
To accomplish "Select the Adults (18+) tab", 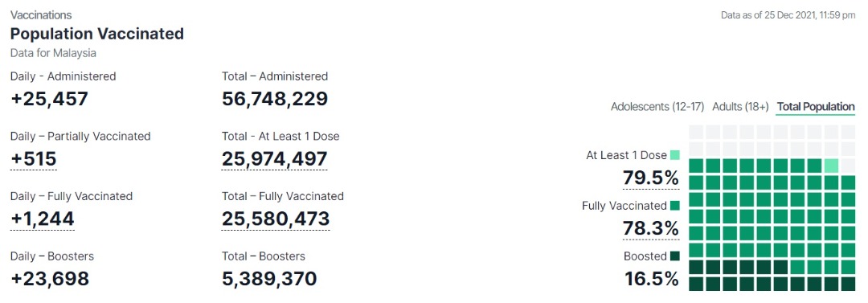I will [740, 106].
